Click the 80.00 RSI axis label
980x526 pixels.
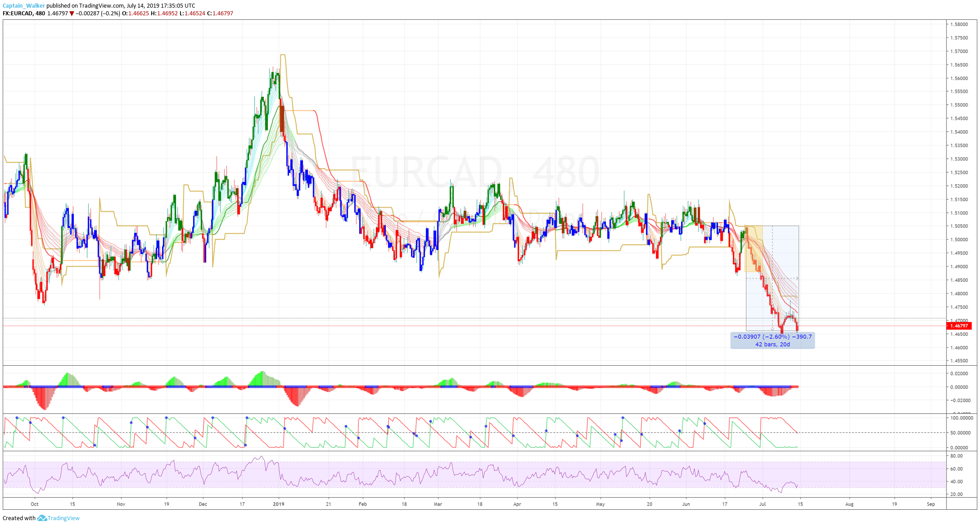click(x=957, y=456)
